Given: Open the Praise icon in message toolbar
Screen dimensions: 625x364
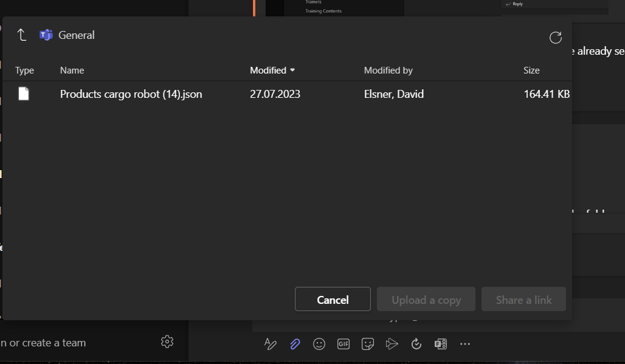Looking at the screenshot, I should [416, 344].
